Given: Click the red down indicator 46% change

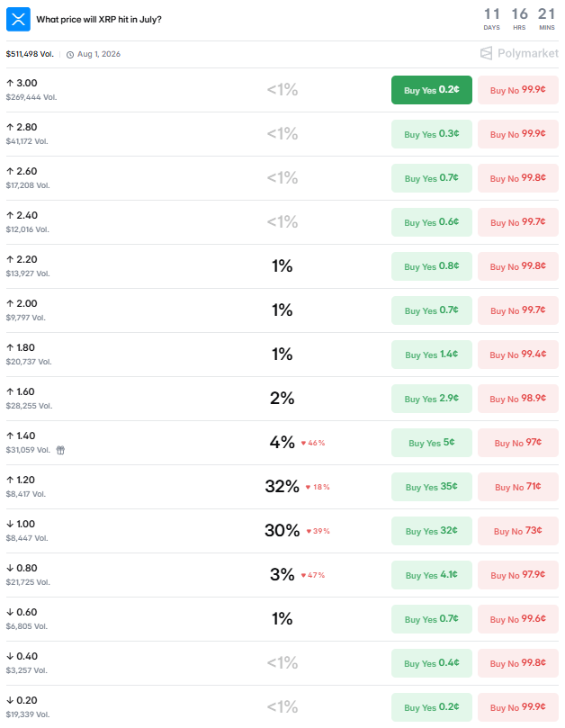Looking at the screenshot, I should (x=313, y=443).
